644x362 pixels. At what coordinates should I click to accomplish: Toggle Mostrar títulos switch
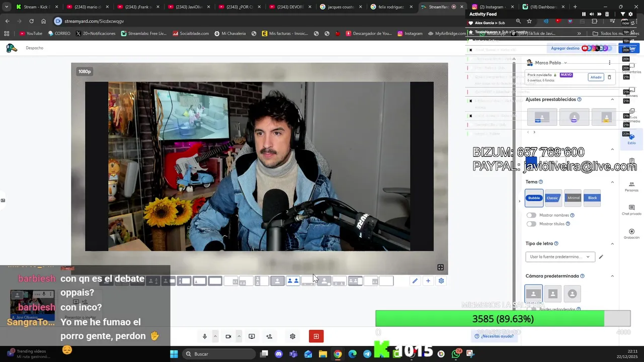[x=531, y=224]
